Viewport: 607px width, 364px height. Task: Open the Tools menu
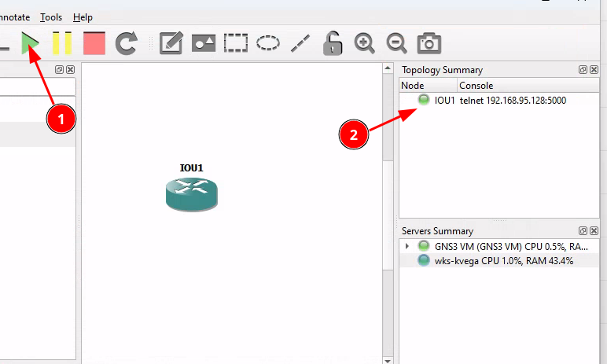51,17
